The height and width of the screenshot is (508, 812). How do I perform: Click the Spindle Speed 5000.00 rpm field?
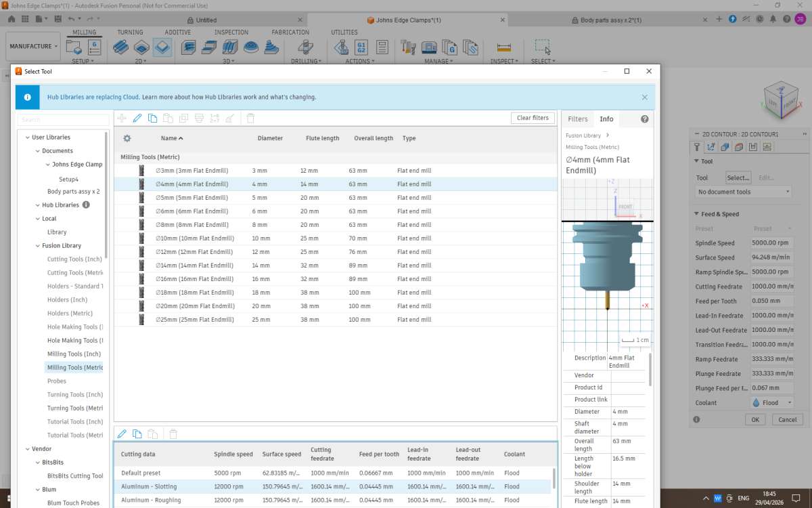point(772,243)
